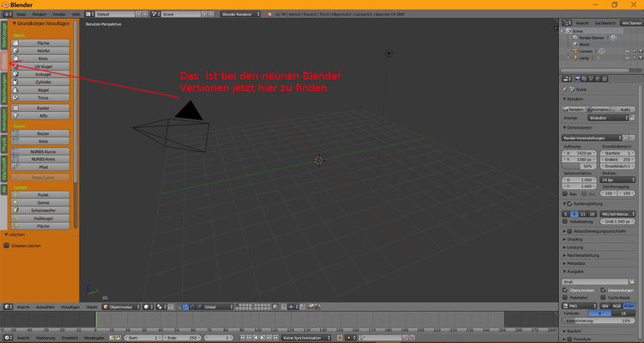
Task: Add the Affe monkey mesh
Action: pos(40,116)
